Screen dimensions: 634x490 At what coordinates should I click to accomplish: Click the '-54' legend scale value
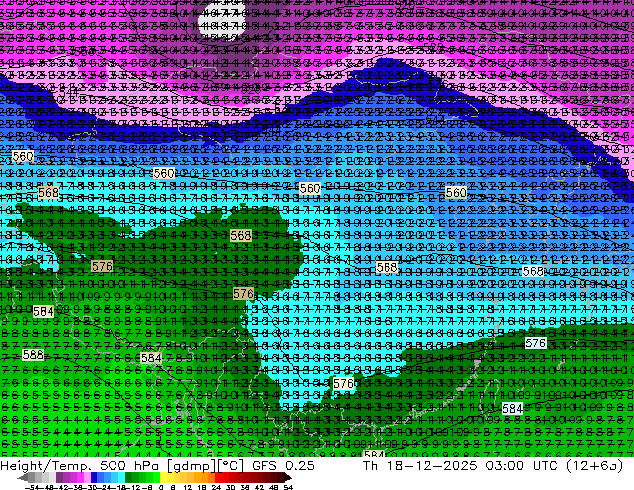coord(32,487)
